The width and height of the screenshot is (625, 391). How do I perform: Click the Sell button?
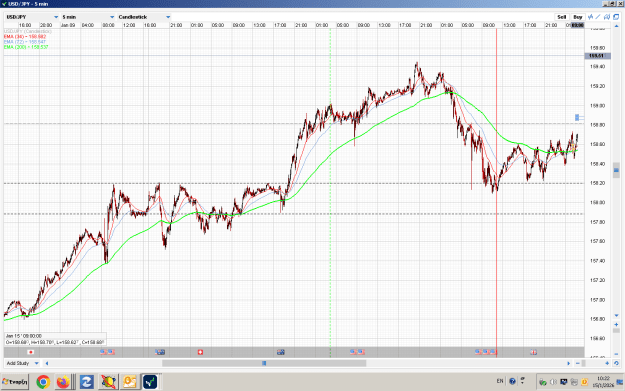tap(562, 17)
